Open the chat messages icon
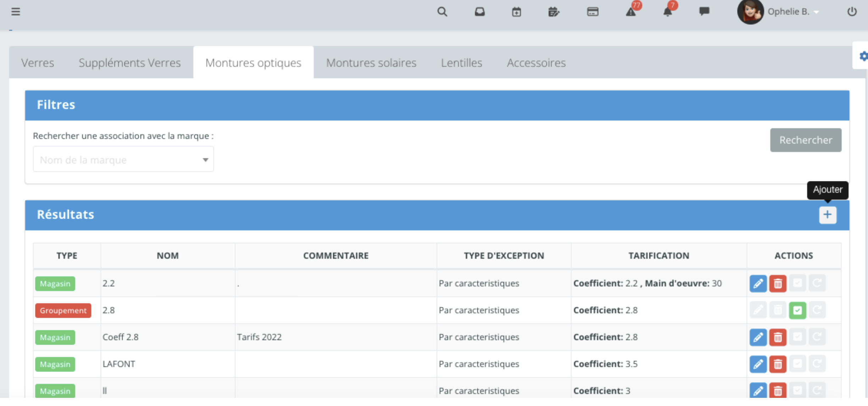Screen dimensions: 868x406 coord(704,11)
